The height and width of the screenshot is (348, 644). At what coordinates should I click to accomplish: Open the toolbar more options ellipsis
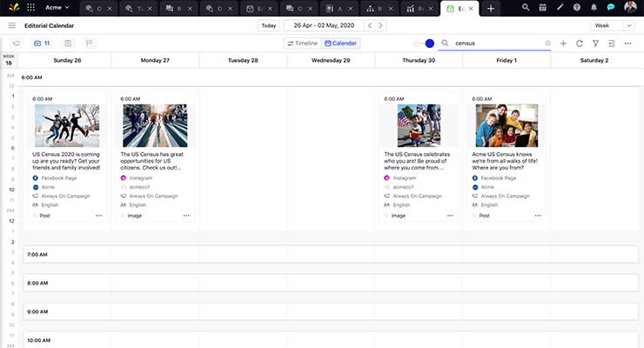[627, 43]
